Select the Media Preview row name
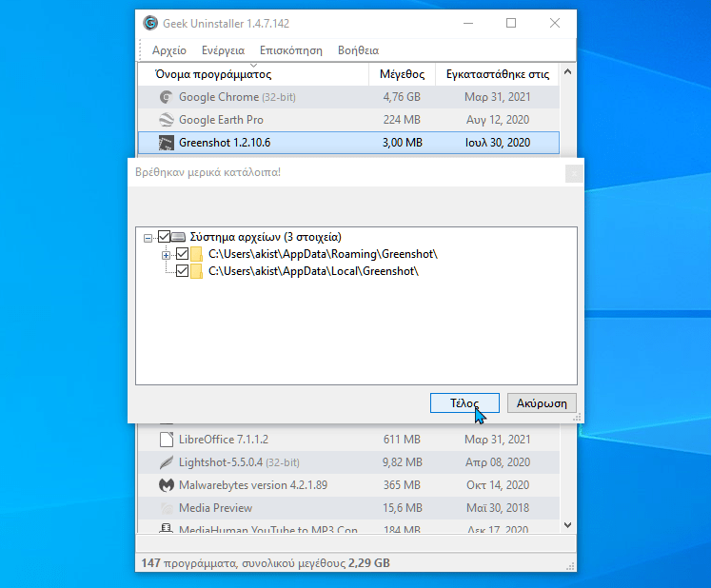Image resolution: width=711 pixels, height=588 pixels. point(215,508)
